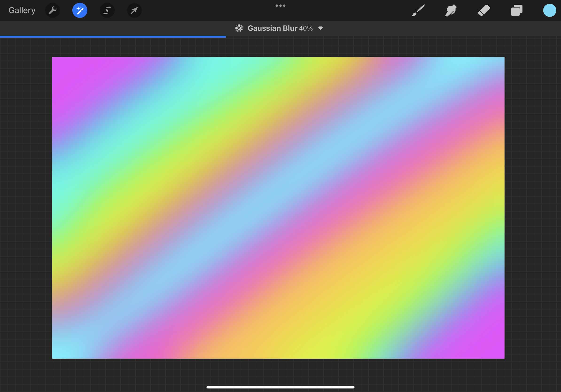Activate the Transform arrow tool
Image resolution: width=561 pixels, height=392 pixels.
(134, 10)
